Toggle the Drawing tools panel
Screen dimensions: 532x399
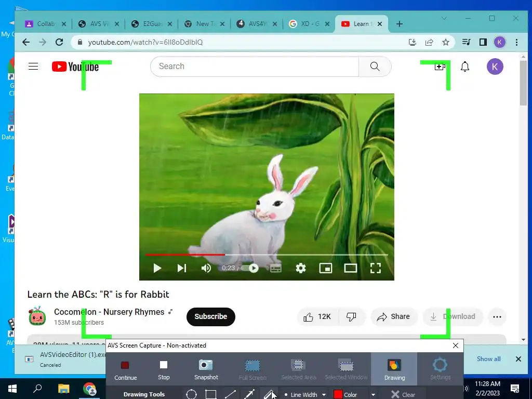[394, 370]
